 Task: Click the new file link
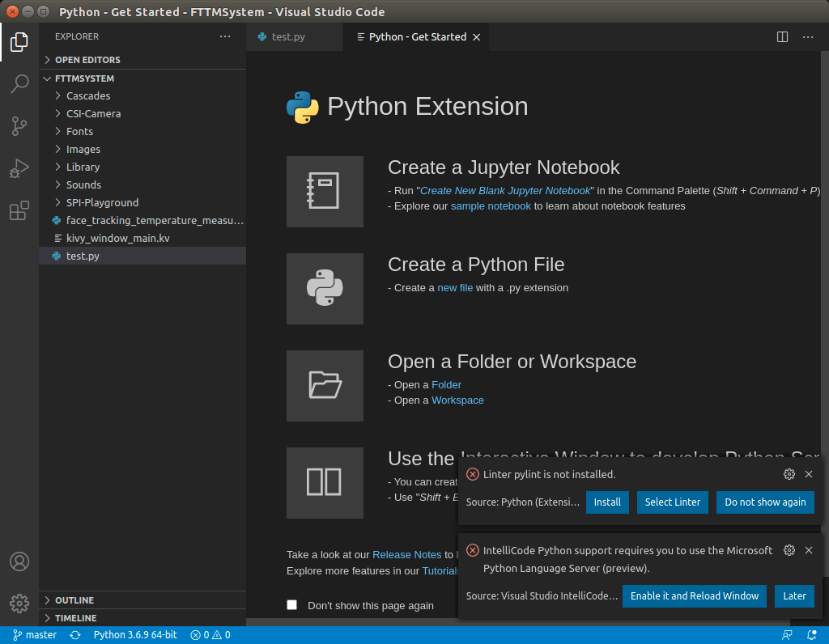(455, 288)
